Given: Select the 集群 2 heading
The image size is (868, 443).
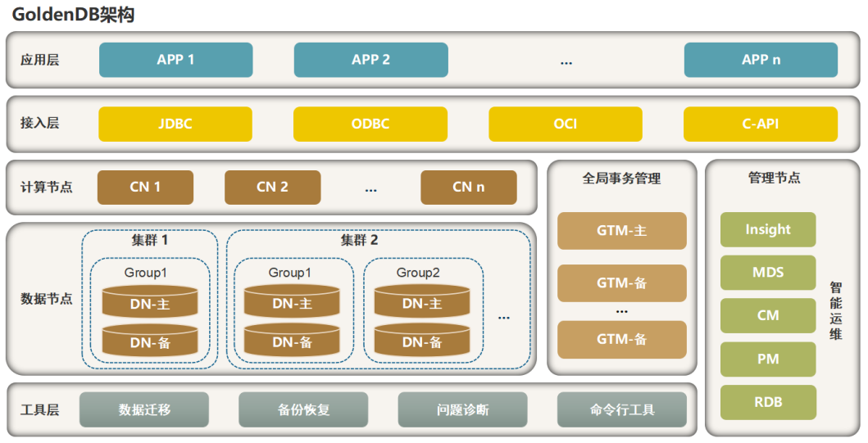Looking at the screenshot, I should (359, 240).
